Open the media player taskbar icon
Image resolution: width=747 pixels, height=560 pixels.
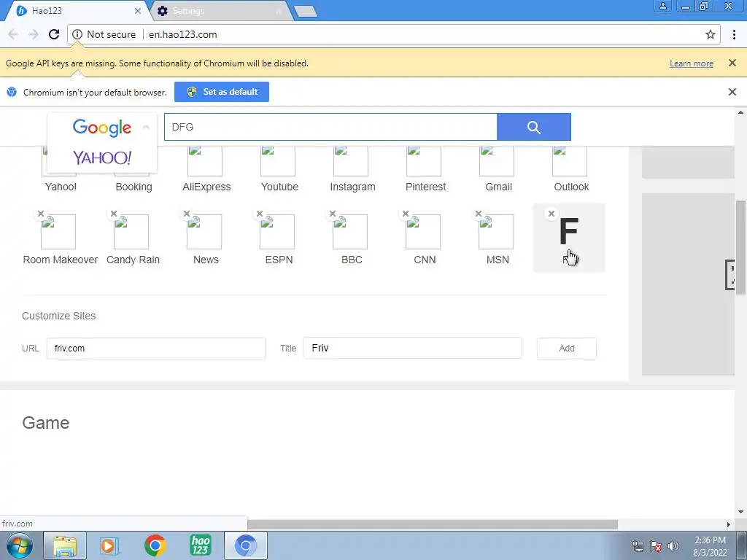(x=109, y=545)
